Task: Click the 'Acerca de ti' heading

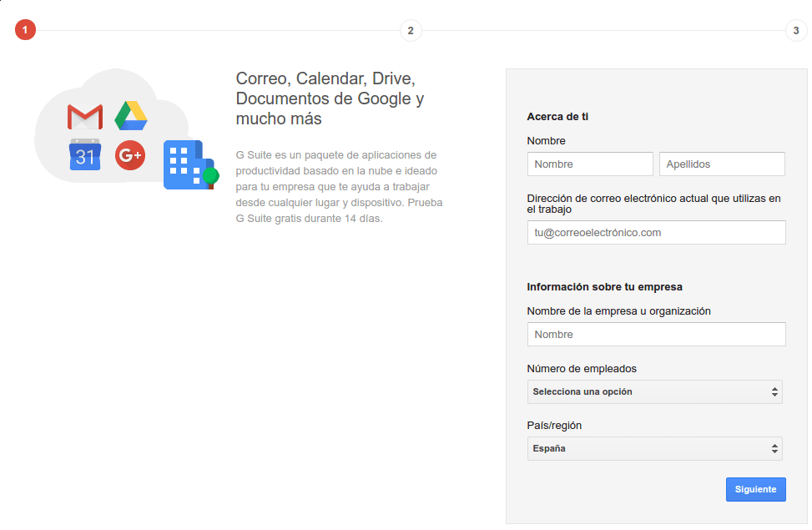Action: pos(557,117)
